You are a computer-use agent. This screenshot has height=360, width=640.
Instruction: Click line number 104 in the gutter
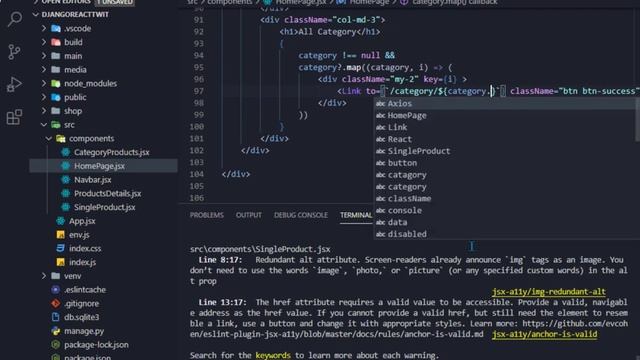(x=197, y=174)
